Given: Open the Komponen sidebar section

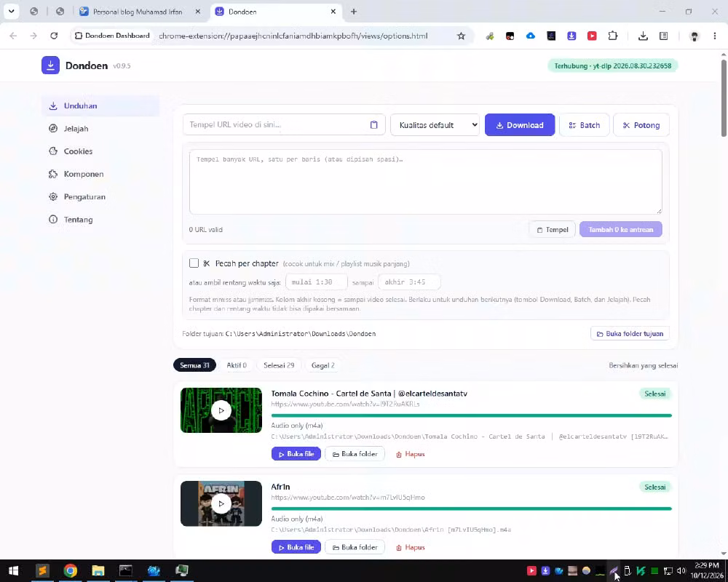Looking at the screenshot, I should tap(100, 174).
